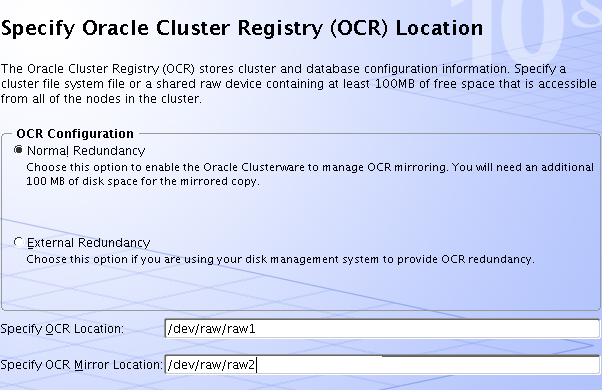Image resolution: width=602 pixels, height=390 pixels.
Task: Select the Normal Redundancy radio button
Action: click(x=18, y=150)
